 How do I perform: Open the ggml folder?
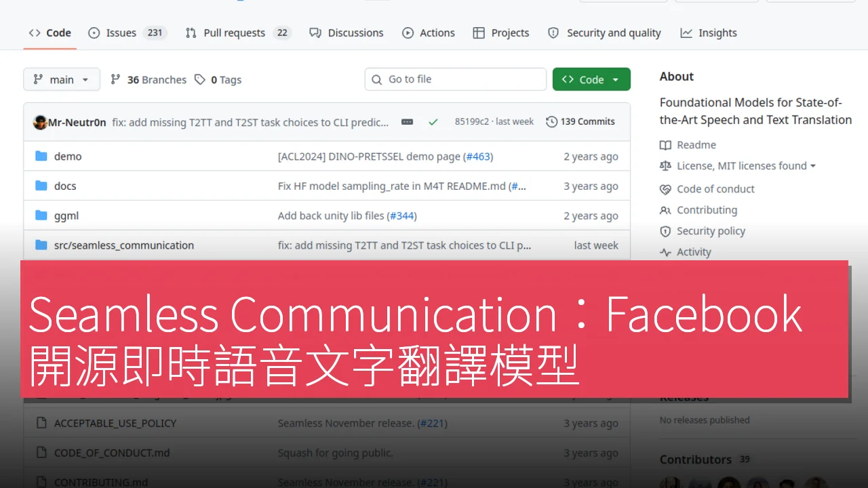point(66,216)
